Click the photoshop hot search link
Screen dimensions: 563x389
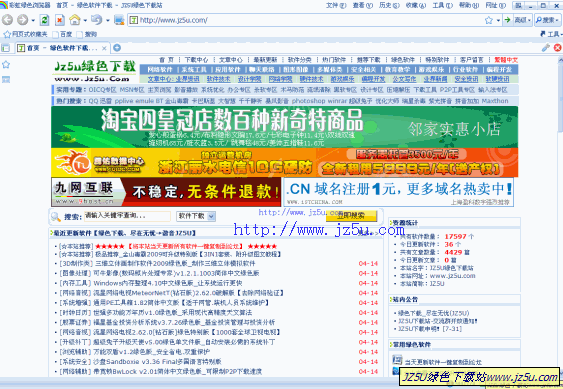308,101
